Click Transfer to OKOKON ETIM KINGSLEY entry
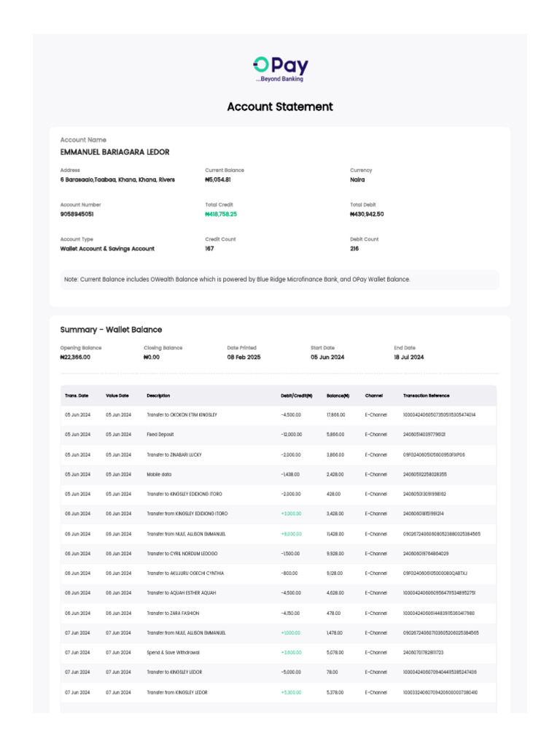This screenshot has height=747, width=560. point(182,415)
